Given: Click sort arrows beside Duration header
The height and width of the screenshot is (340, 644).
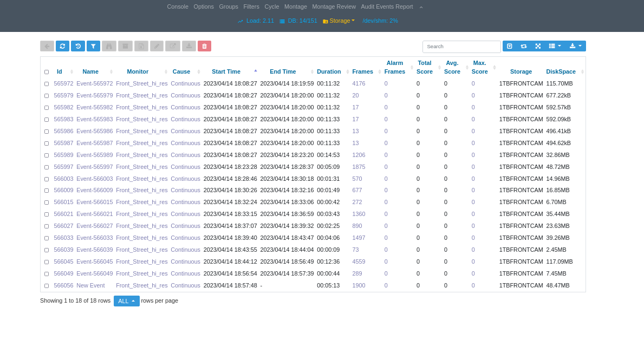Looking at the screenshot, I should pos(348,72).
